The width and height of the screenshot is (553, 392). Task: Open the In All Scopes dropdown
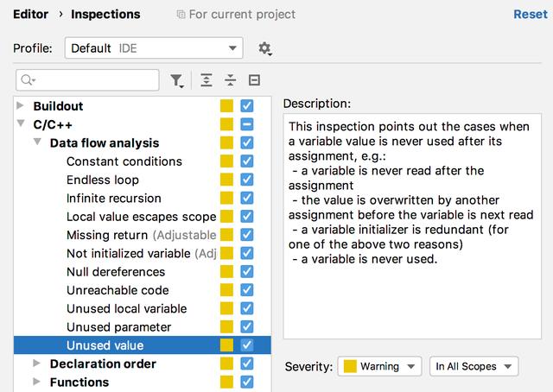coord(474,367)
